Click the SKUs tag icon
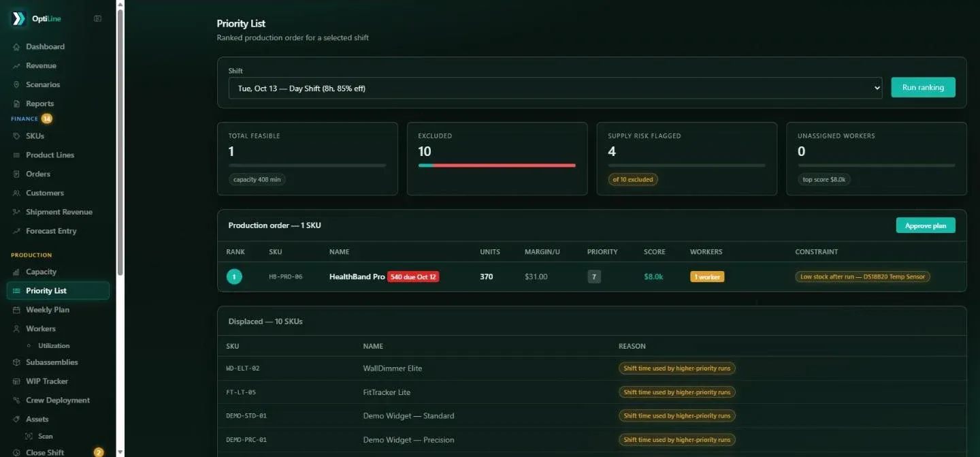 [16, 136]
